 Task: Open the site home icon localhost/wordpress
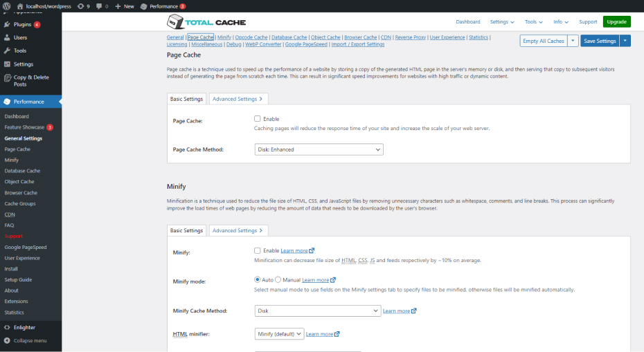click(19, 6)
